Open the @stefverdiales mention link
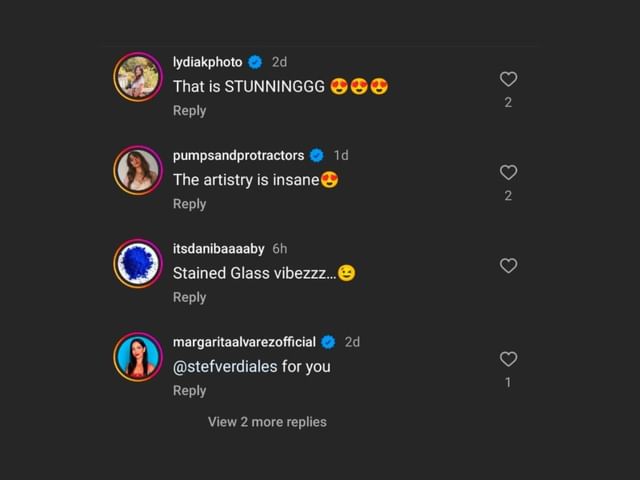 [x=225, y=367]
